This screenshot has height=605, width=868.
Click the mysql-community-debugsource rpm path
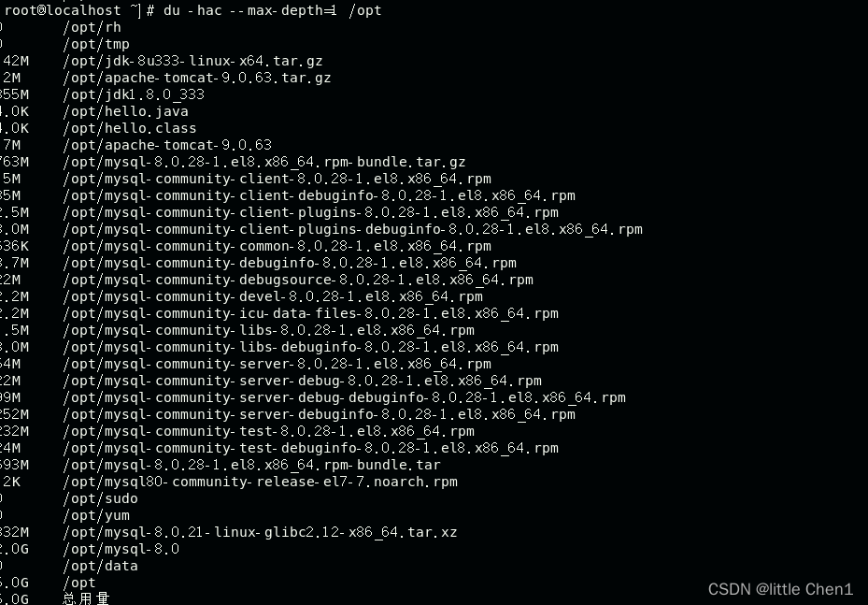[x=298, y=280]
